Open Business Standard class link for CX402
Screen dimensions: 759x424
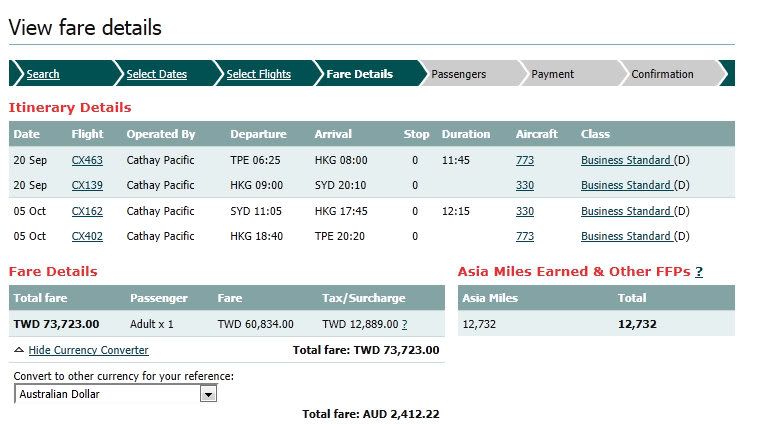(x=626, y=237)
